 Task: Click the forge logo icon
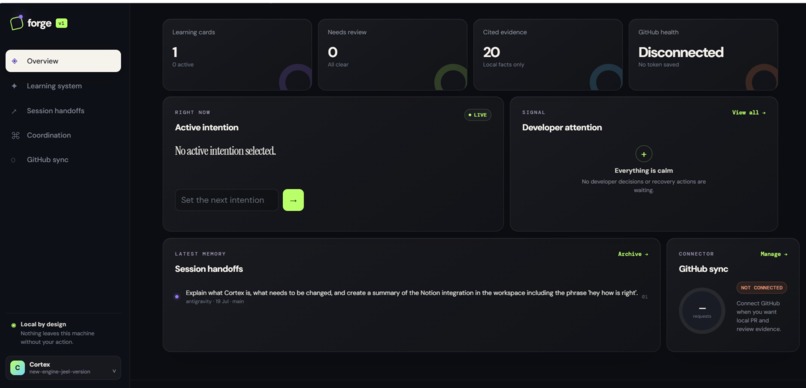click(x=16, y=23)
